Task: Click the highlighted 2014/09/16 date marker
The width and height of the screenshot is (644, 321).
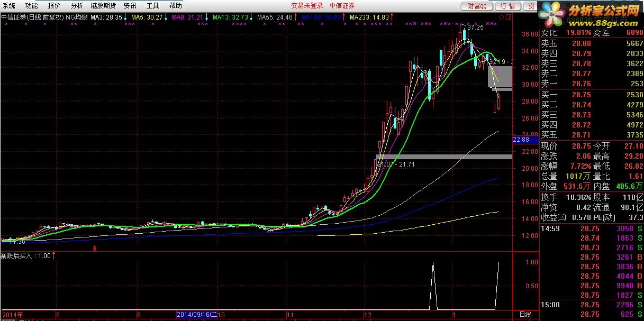Action: pyautogui.click(x=197, y=315)
